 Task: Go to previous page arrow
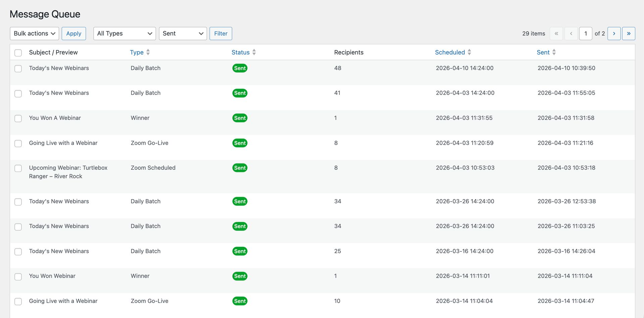(x=571, y=34)
